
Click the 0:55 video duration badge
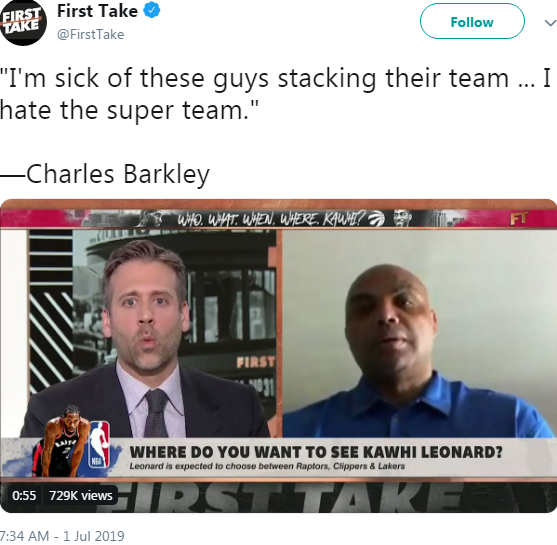(24, 495)
